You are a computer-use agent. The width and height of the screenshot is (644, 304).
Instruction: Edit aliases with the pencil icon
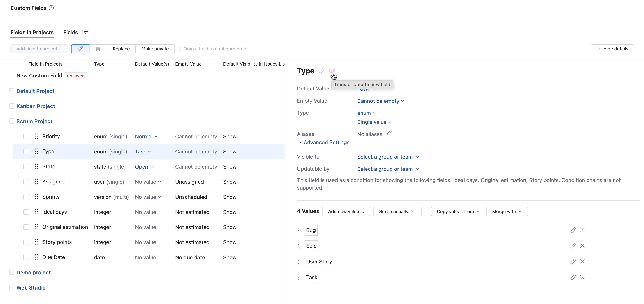point(389,133)
